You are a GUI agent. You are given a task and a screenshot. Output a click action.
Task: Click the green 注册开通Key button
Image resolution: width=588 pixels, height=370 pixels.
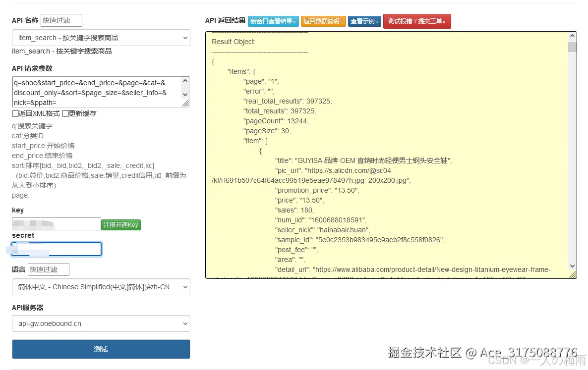pos(120,224)
